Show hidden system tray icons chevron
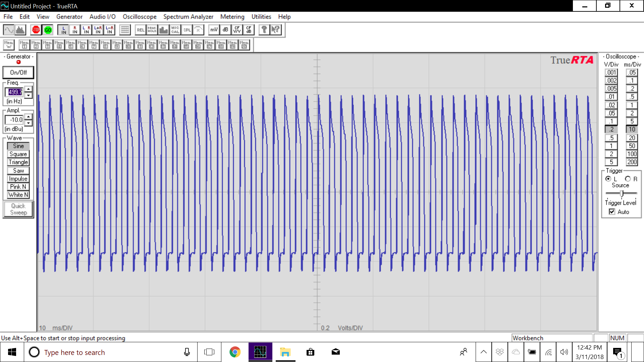644x362 pixels. [483, 352]
